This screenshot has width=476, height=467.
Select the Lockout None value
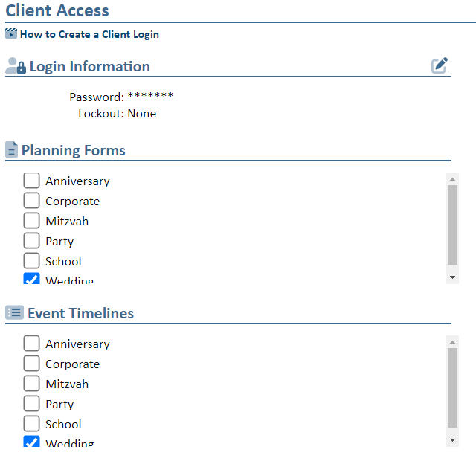[141, 114]
